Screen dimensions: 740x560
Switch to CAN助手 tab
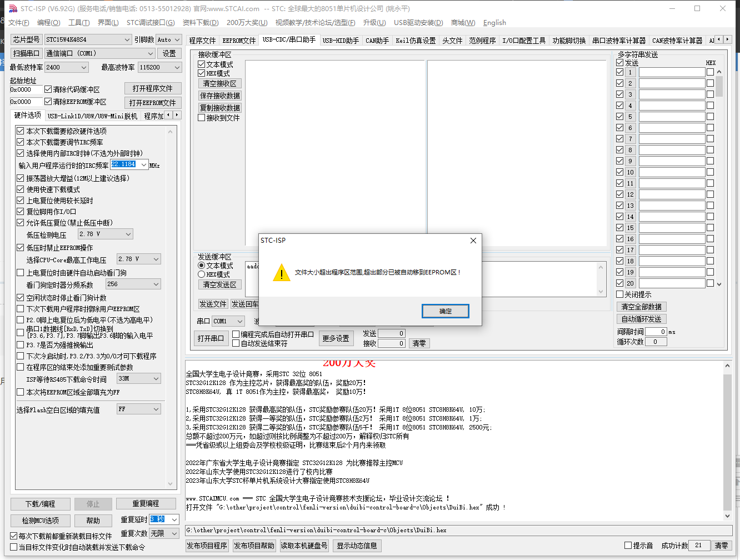pos(377,41)
